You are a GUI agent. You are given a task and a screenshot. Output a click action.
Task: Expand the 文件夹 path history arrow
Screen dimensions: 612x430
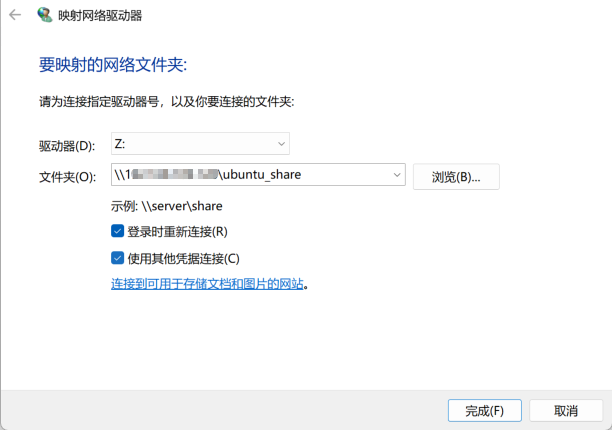point(397,175)
